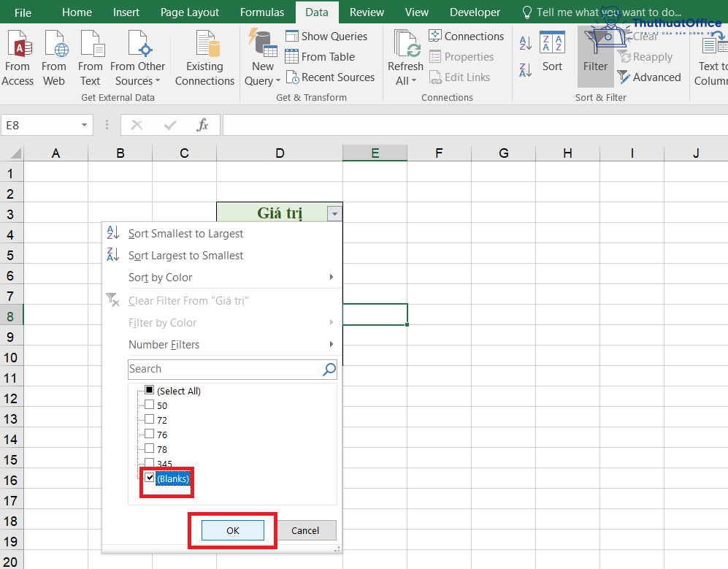Uncheck the Blanks filter option
This screenshot has height=569, width=728.
coord(150,478)
